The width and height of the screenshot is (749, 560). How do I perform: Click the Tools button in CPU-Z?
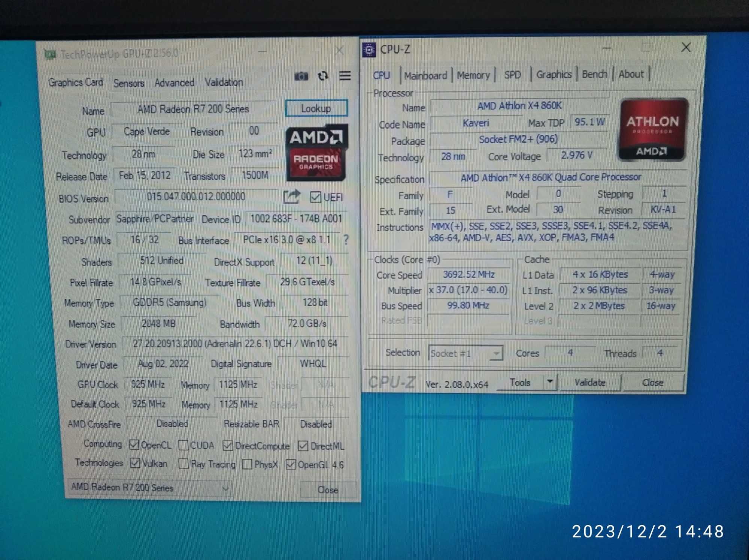click(x=520, y=382)
